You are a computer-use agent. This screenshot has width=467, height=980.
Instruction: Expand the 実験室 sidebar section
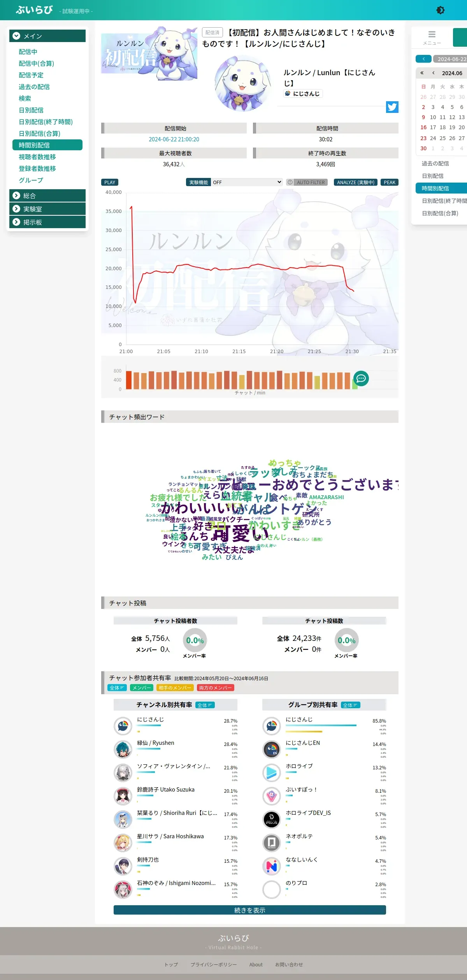47,209
